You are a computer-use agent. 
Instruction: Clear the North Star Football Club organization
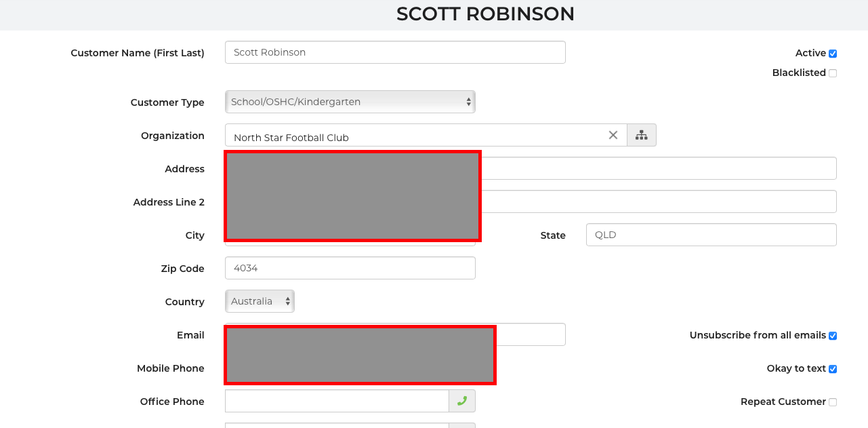[613, 135]
